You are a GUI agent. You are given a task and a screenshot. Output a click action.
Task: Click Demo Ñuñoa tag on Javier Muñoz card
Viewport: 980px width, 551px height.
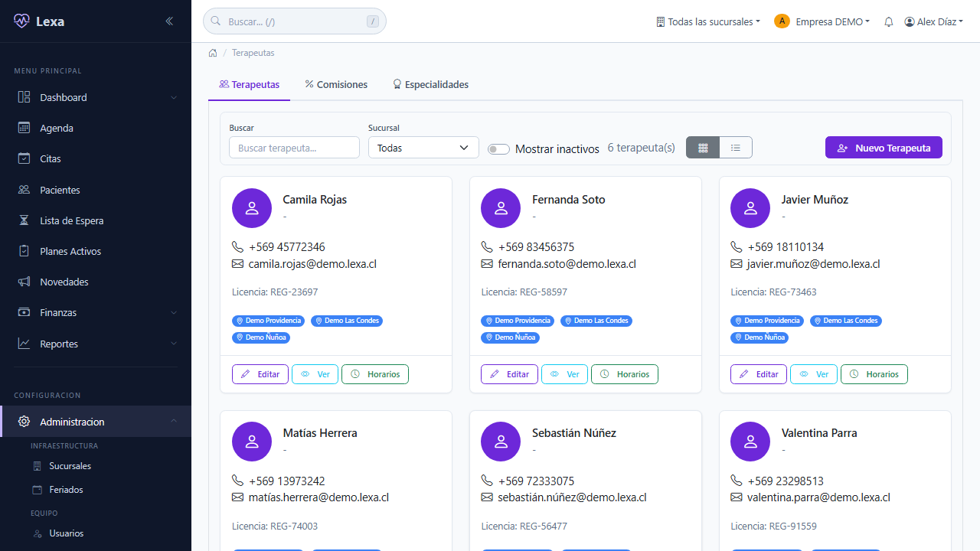click(x=759, y=337)
